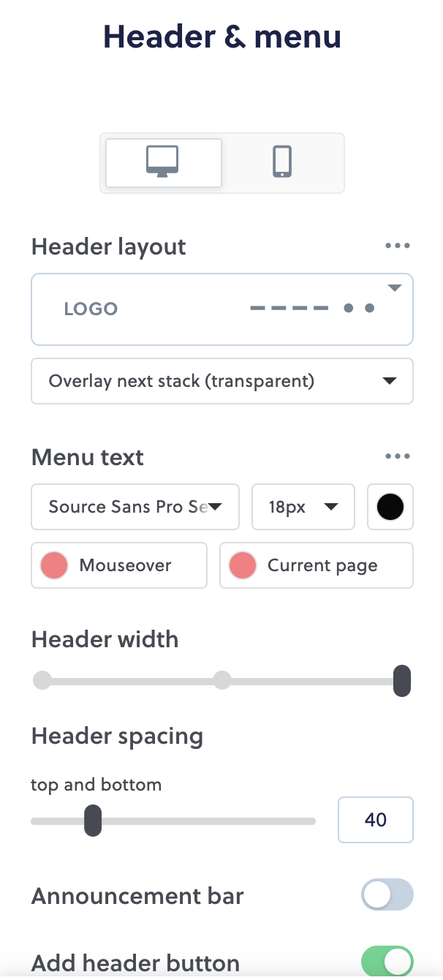Click the Current page pink color circle
This screenshot has height=980, width=443.
[243, 565]
